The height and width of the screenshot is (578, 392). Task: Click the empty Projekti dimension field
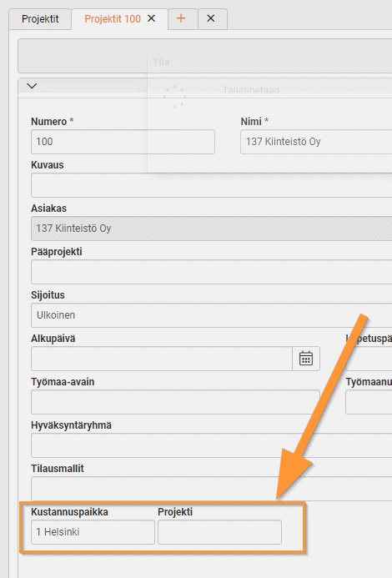click(x=220, y=532)
